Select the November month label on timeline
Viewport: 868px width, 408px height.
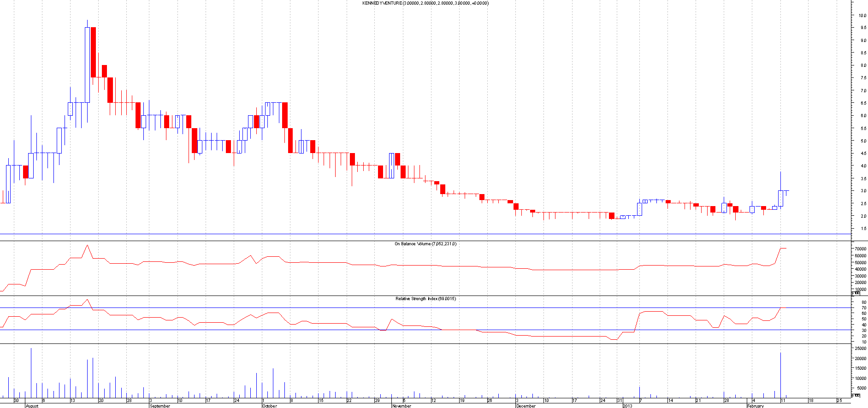pyautogui.click(x=402, y=406)
